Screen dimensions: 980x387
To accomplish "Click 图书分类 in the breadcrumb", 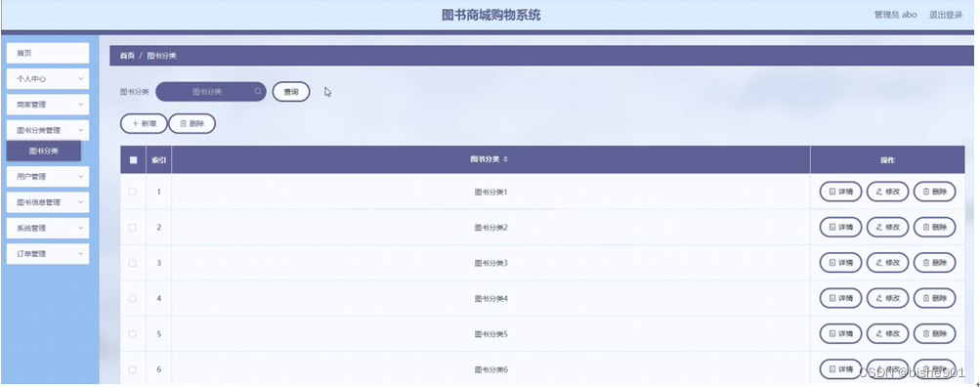I will click(162, 56).
